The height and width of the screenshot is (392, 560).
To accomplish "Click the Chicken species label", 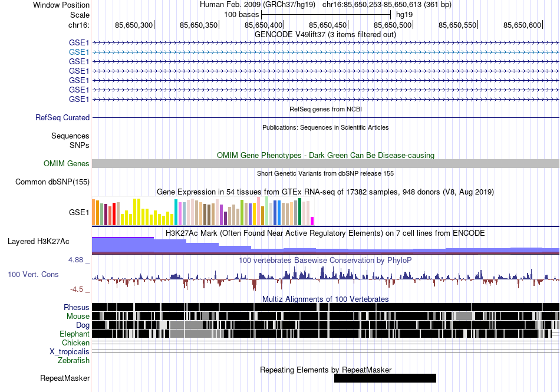I will coord(75,342).
